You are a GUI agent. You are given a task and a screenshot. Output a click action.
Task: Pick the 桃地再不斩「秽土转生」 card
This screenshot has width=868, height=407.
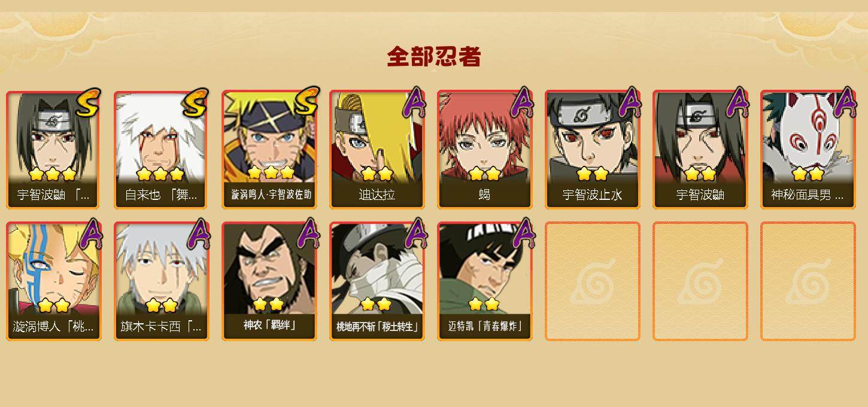tap(377, 281)
